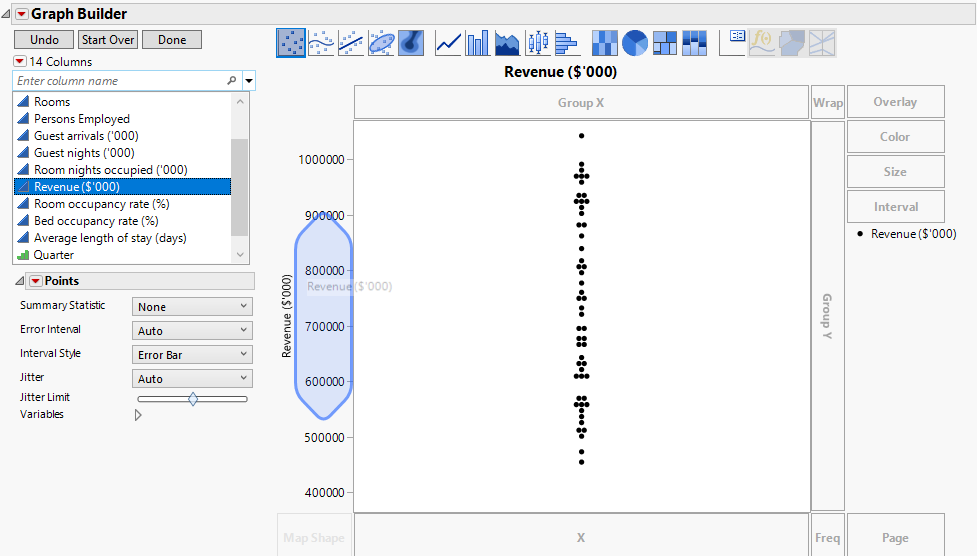Select the Quarter column
977x556 pixels.
tap(122, 255)
